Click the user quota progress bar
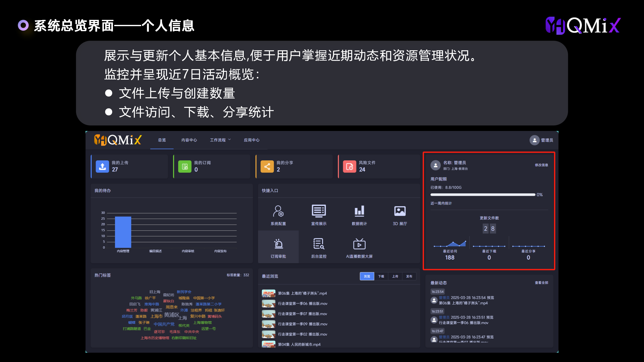The image size is (644, 362). click(x=483, y=195)
